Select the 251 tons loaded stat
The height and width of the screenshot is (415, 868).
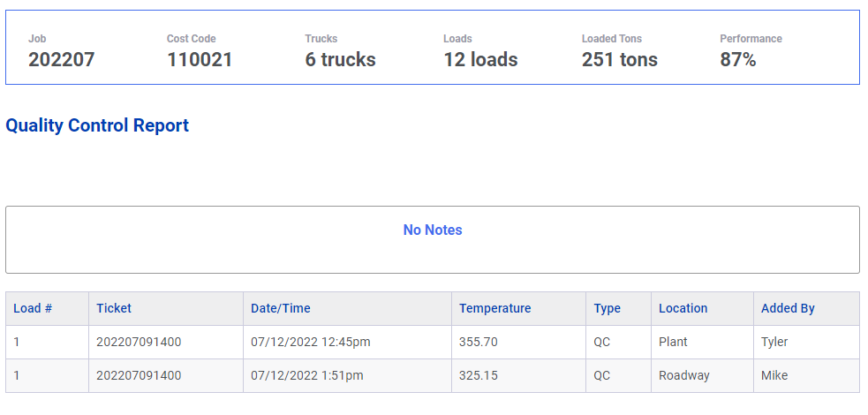pyautogui.click(x=620, y=60)
